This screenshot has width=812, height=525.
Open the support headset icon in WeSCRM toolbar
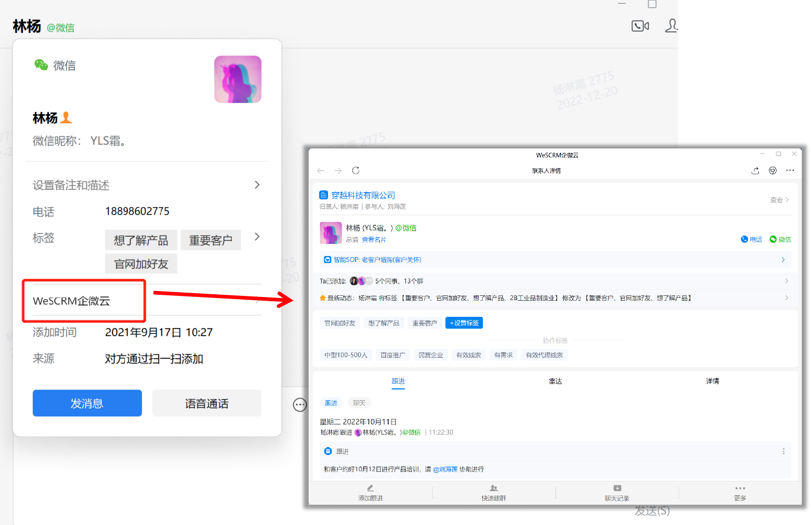pyautogui.click(x=773, y=171)
